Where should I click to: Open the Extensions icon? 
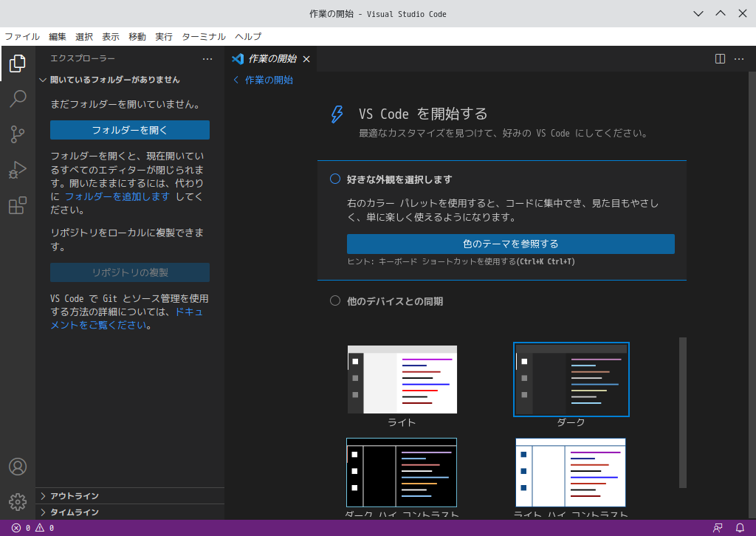(x=18, y=205)
